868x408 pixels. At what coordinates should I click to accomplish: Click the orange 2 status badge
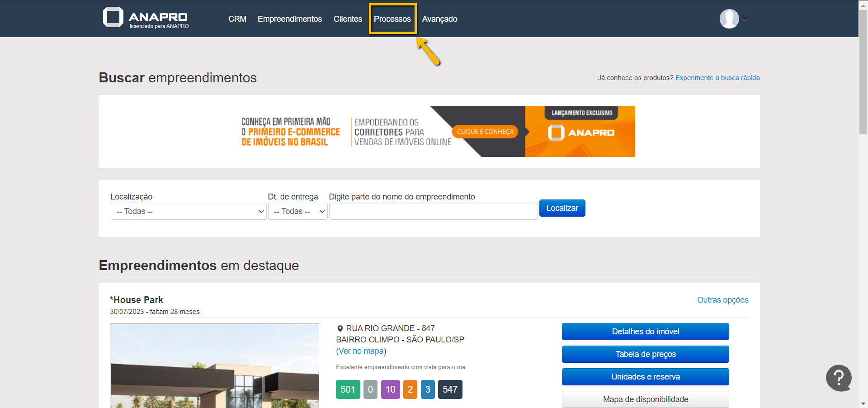click(410, 389)
